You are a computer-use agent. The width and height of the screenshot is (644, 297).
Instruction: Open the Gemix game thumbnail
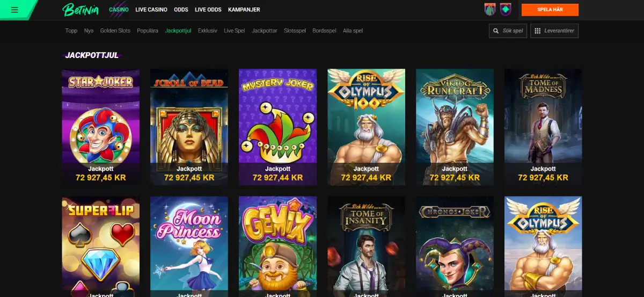pos(277,247)
